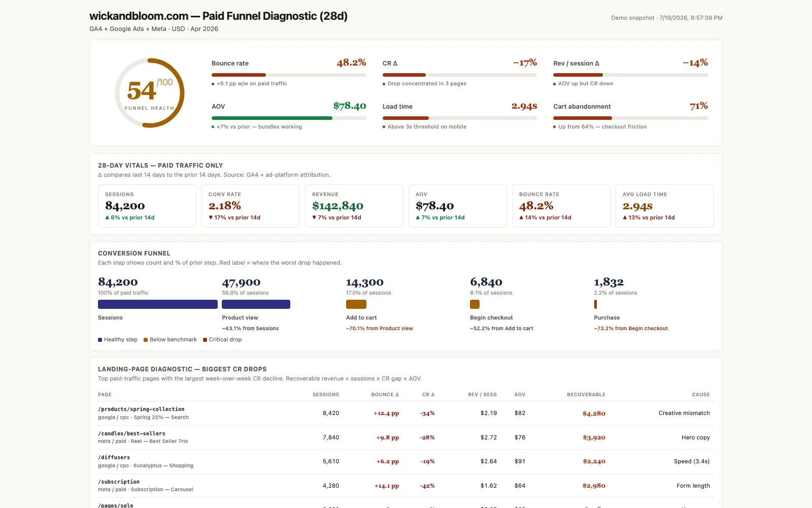The width and height of the screenshot is (812, 508).
Task: Sort table by CR Δ column header
Action: pyautogui.click(x=428, y=395)
